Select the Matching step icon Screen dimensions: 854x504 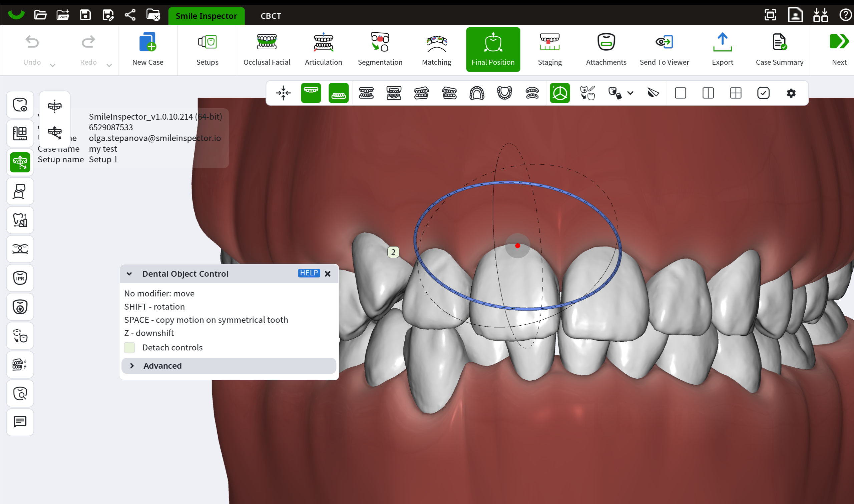click(x=436, y=43)
